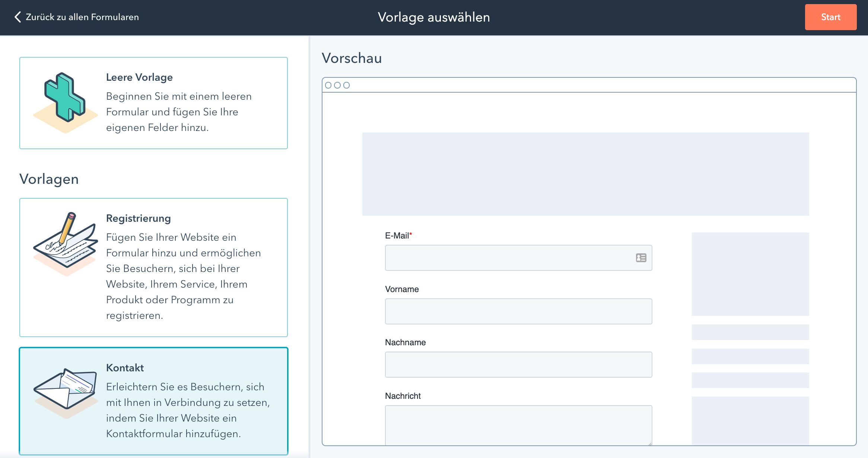868x458 pixels.
Task: Focus the Vorname input field
Action: point(518,311)
